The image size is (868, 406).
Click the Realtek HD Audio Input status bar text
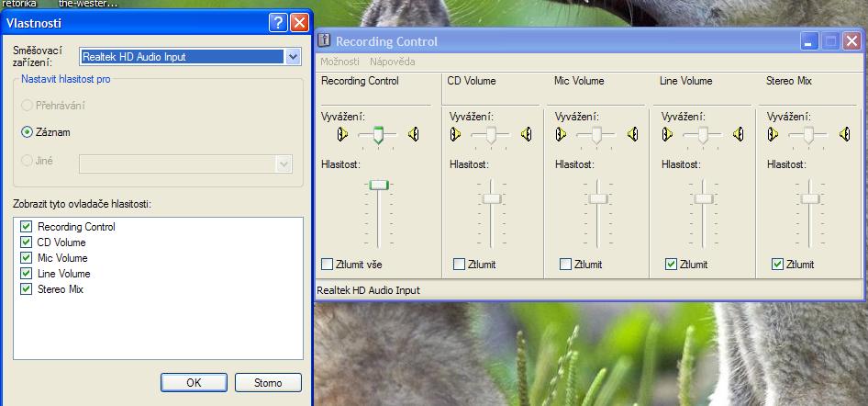[x=368, y=290]
